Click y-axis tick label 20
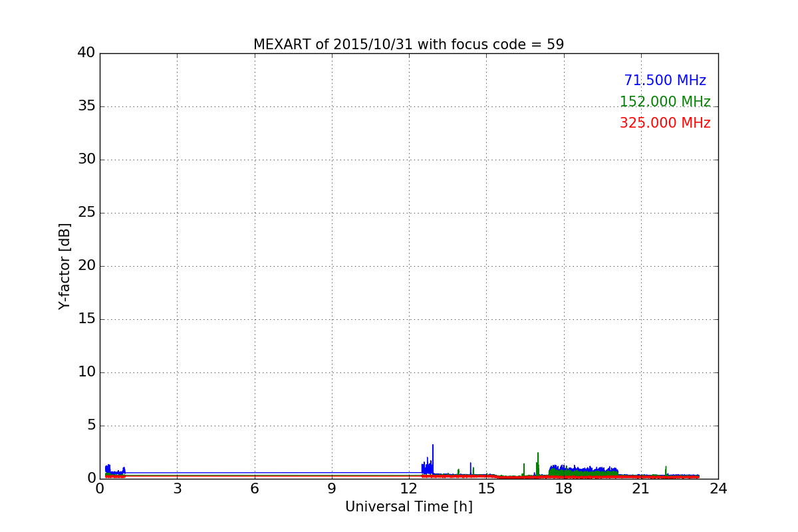798x532 pixels. [x=86, y=266]
